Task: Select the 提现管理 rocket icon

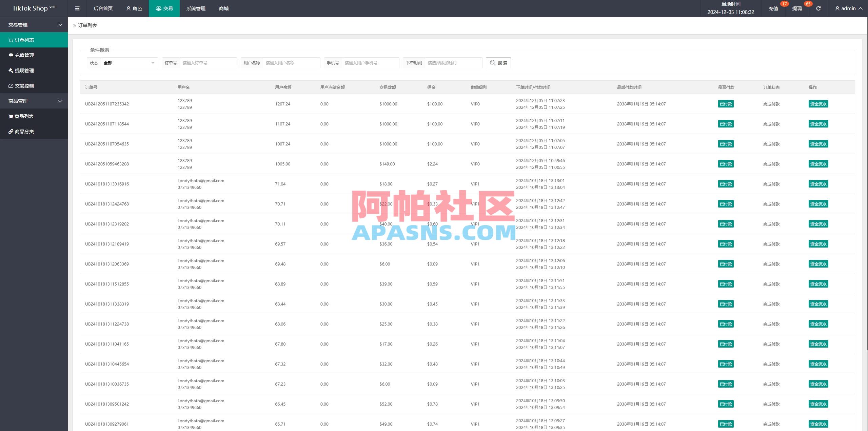Action: click(x=10, y=71)
